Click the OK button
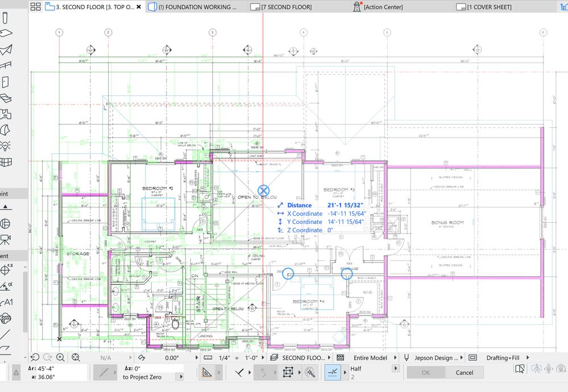 (x=425, y=373)
